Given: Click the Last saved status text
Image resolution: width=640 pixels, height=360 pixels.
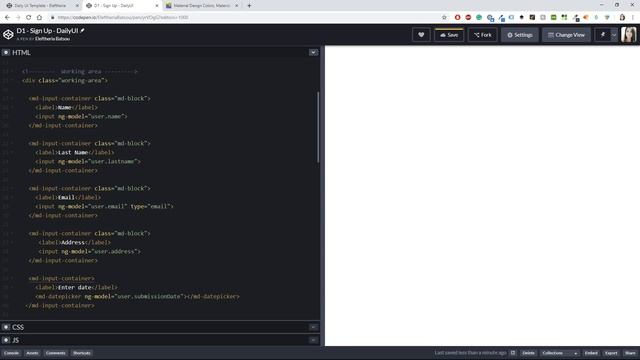Looking at the screenshot, I should 470,353.
